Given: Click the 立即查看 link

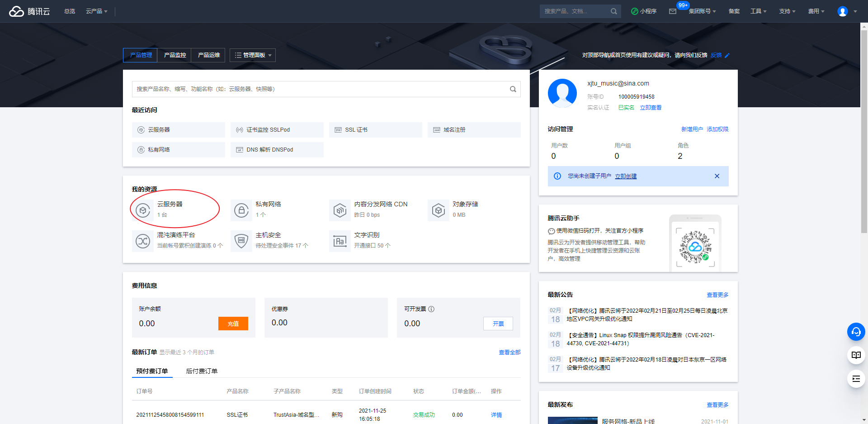Looking at the screenshot, I should coord(651,108).
